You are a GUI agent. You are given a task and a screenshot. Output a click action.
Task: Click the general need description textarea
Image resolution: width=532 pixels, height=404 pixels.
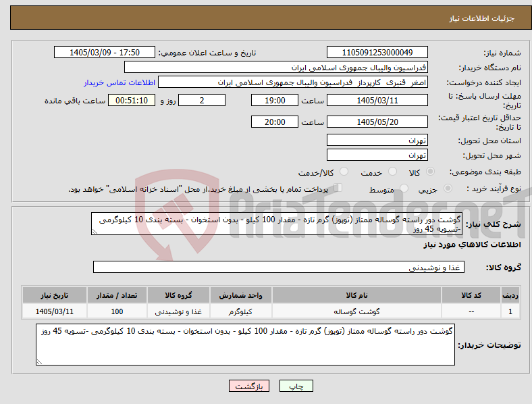coord(277,224)
